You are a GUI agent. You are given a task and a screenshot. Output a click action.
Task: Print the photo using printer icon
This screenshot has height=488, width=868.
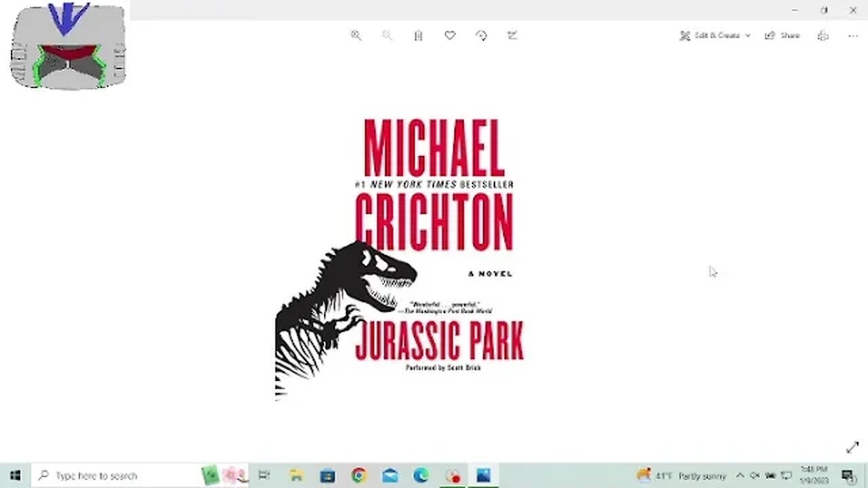pyautogui.click(x=823, y=35)
